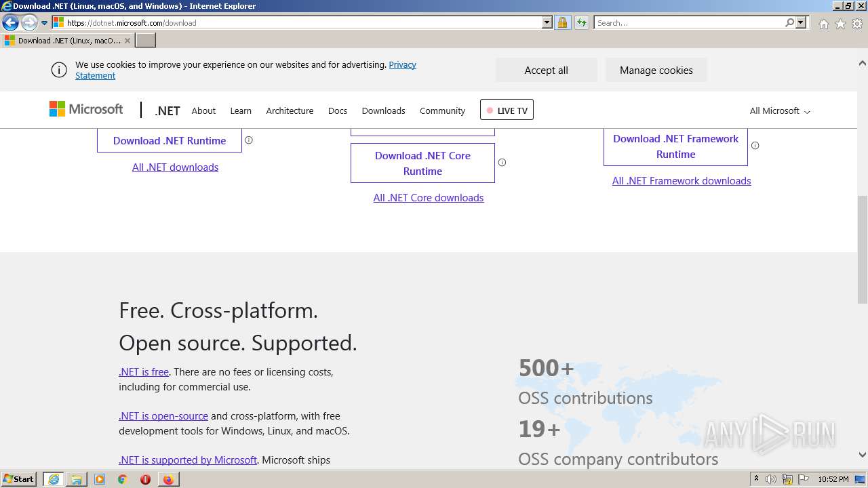Click the Accept all cookies button
This screenshot has height=488, width=868.
[x=546, y=70]
